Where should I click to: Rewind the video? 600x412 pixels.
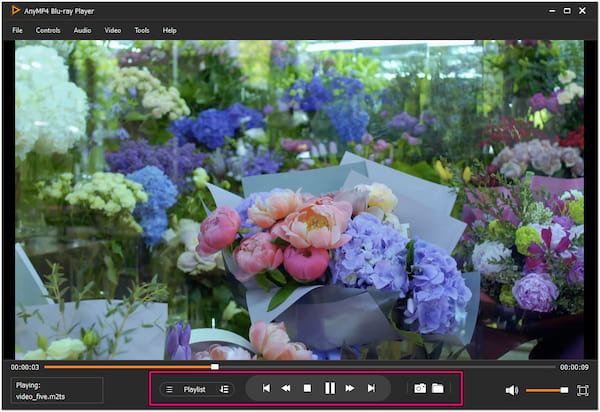[285, 388]
